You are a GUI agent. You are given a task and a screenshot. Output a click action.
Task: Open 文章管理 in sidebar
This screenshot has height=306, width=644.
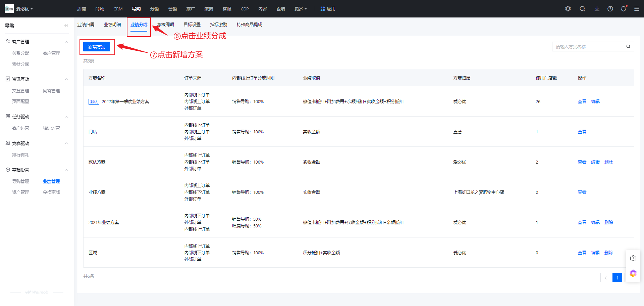coord(20,91)
